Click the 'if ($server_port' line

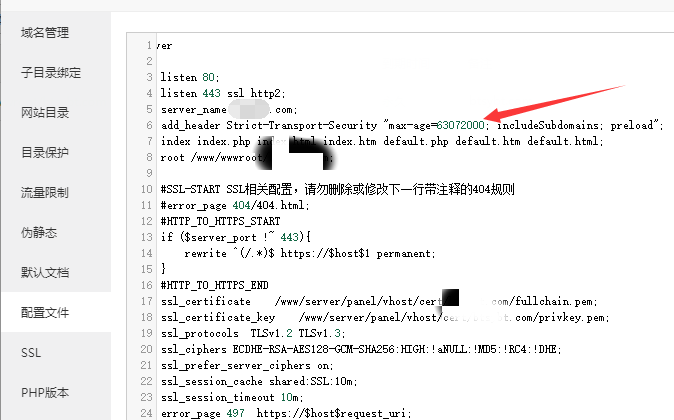pos(236,237)
